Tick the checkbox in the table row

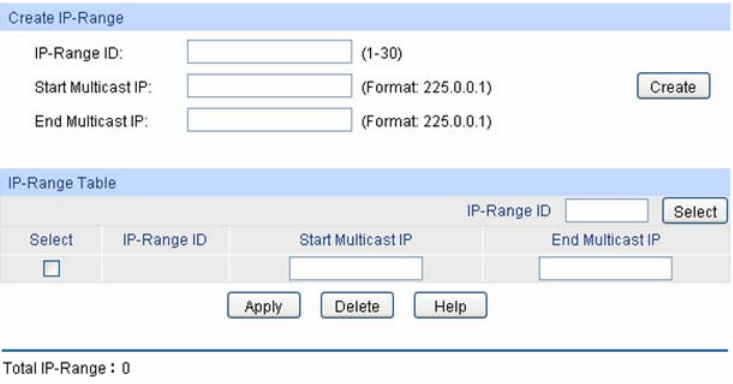tap(51, 268)
